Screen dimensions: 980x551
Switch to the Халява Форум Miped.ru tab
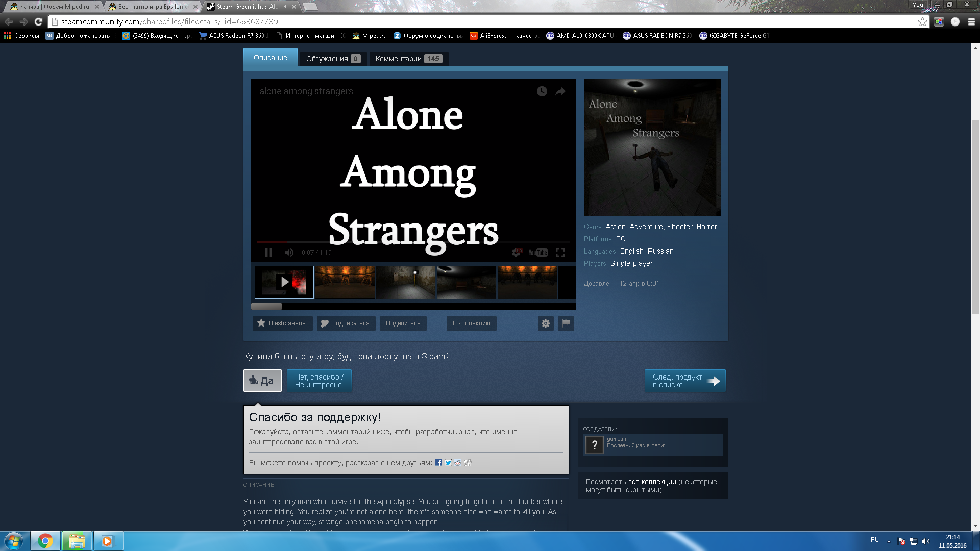[55, 7]
